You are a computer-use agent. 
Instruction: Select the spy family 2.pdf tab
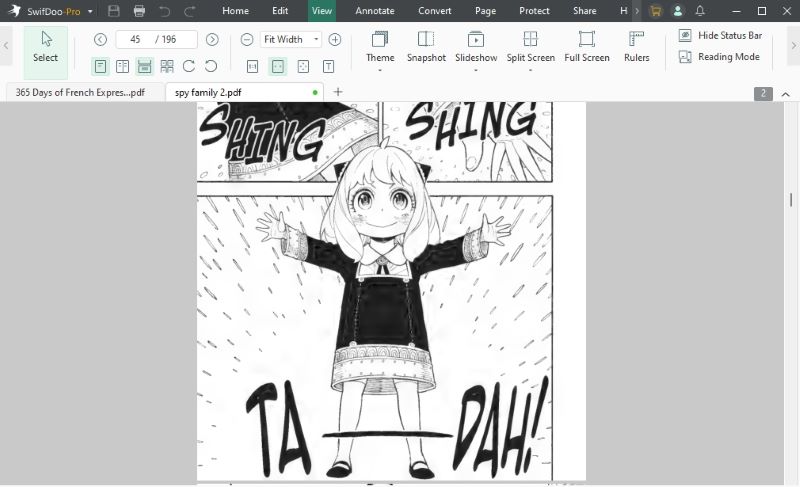[x=245, y=92]
